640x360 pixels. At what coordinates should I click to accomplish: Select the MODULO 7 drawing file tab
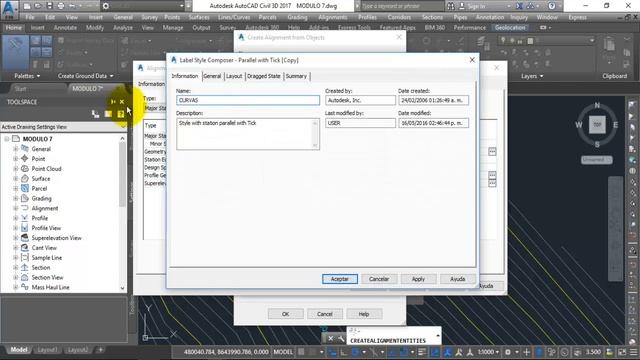coord(87,89)
